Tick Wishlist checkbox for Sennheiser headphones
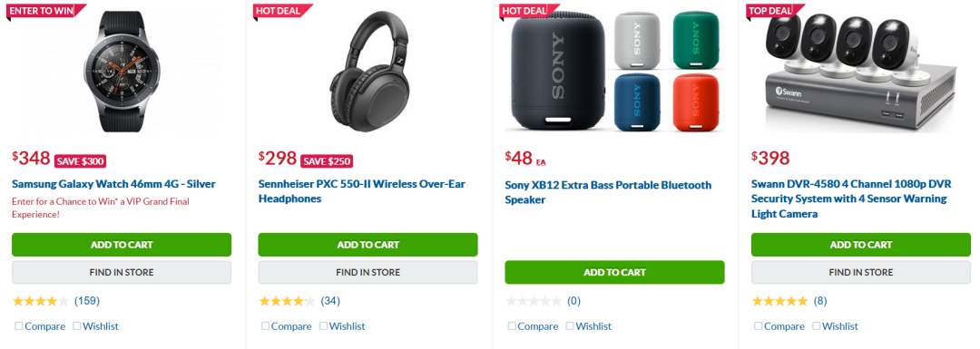Image resolution: width=980 pixels, height=349 pixels. tap(323, 326)
